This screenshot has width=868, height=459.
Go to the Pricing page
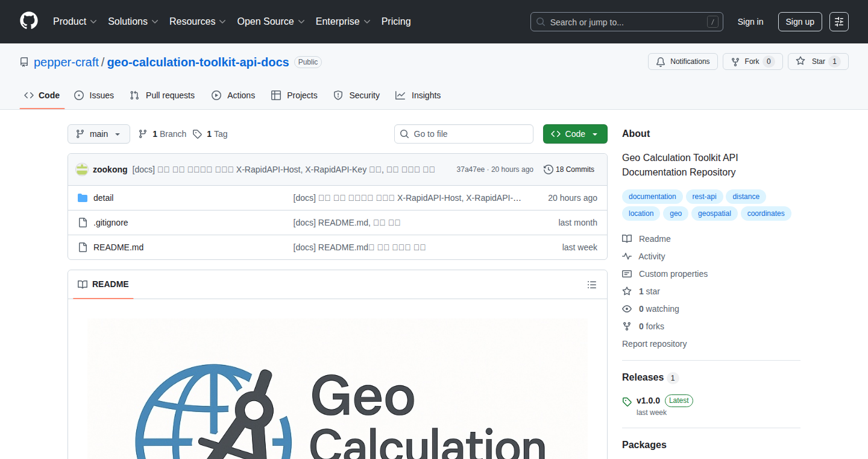[396, 22]
